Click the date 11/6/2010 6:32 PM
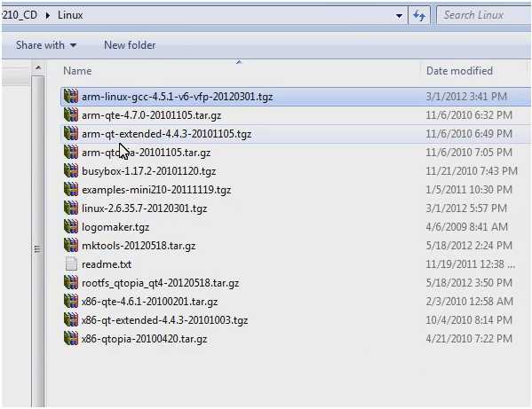The image size is (532, 409). [469, 115]
